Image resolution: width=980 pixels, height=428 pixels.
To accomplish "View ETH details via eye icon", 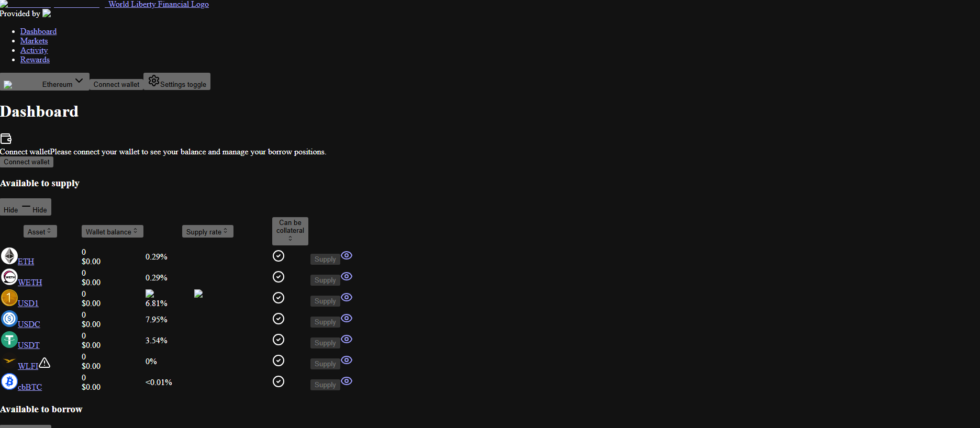I will pyautogui.click(x=347, y=255).
